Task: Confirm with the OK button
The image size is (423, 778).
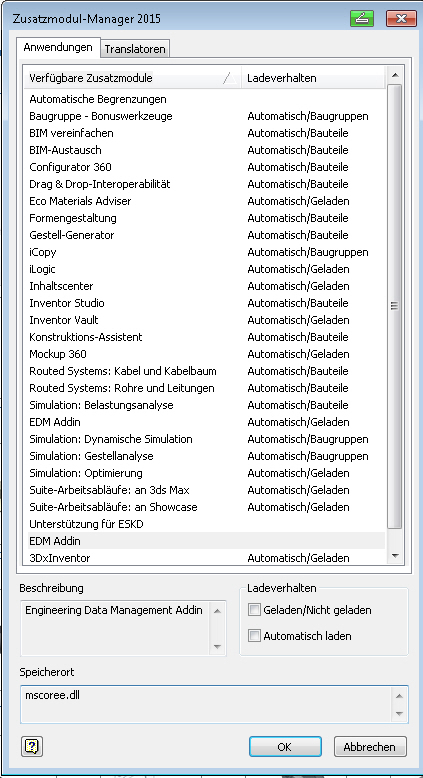Action: coord(285,747)
